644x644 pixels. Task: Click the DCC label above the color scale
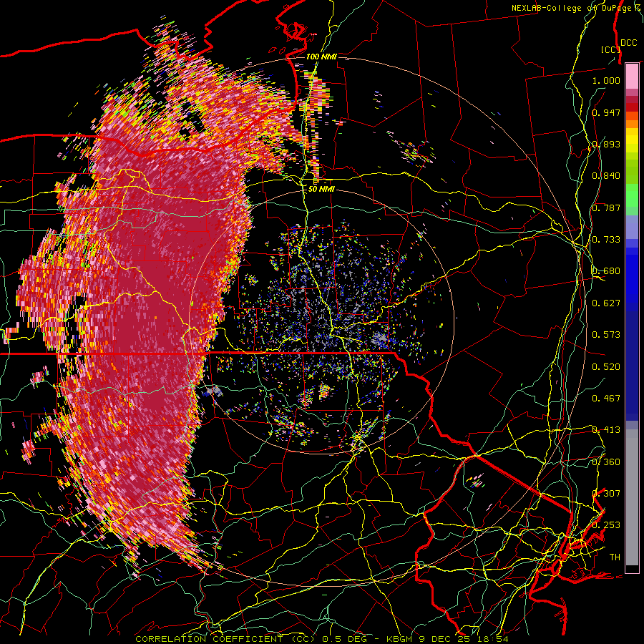click(x=628, y=42)
